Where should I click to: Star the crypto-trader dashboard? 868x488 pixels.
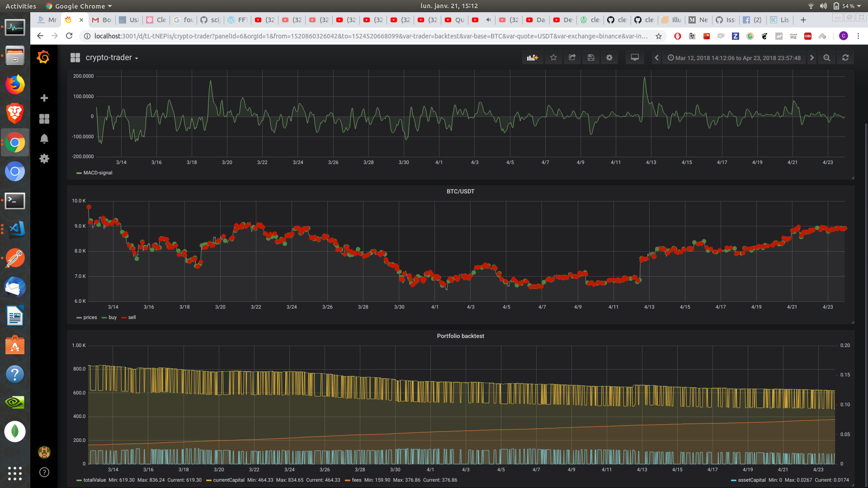(553, 57)
